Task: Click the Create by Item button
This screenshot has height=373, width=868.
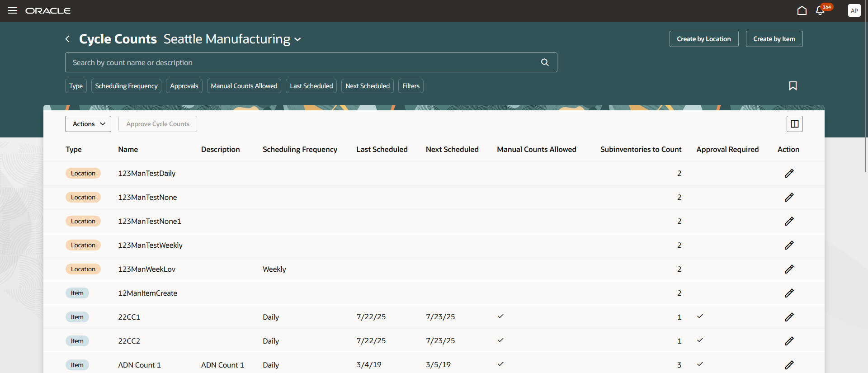Action: pos(774,39)
